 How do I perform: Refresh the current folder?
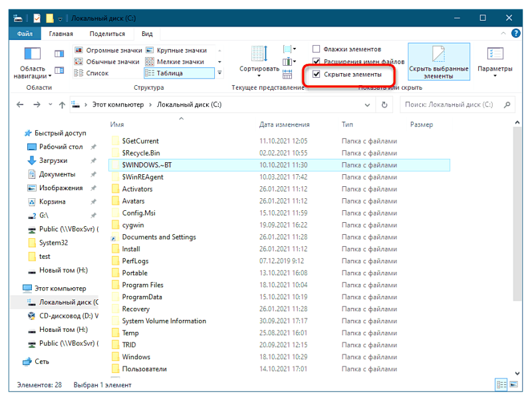[384, 104]
